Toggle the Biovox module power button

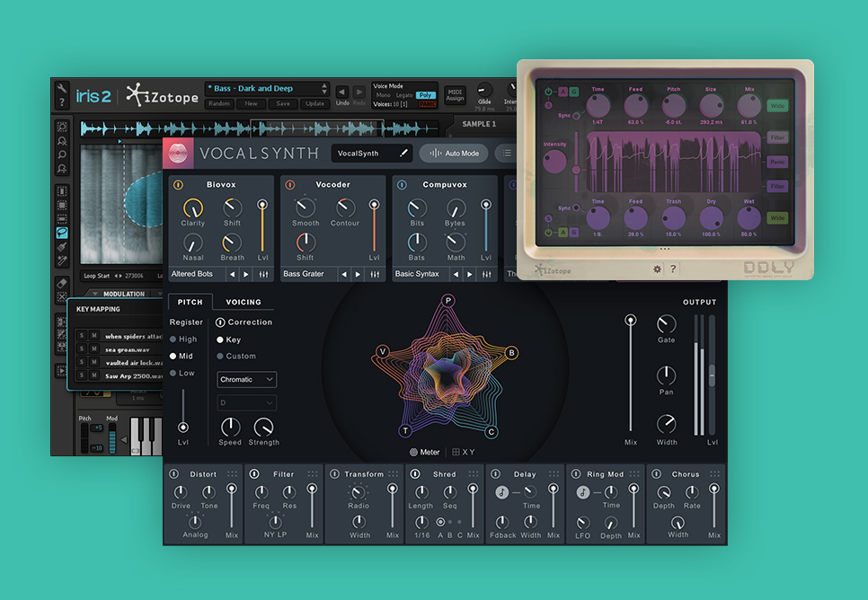coord(178,185)
